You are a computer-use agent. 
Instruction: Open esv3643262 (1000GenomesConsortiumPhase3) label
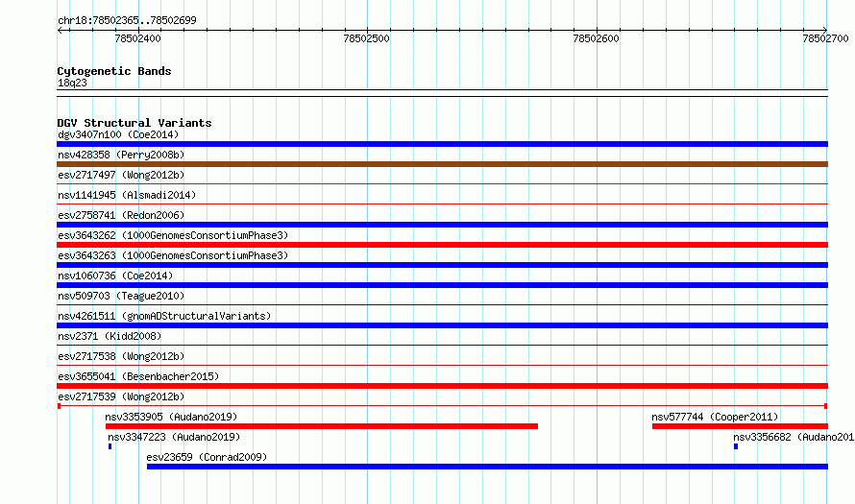(x=173, y=235)
